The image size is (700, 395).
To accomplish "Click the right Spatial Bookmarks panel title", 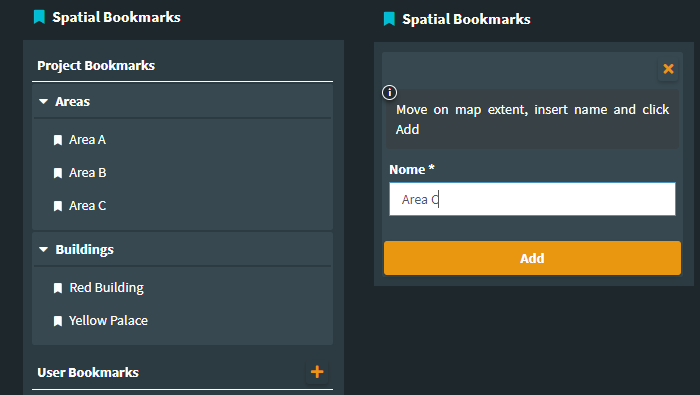I will [x=467, y=19].
